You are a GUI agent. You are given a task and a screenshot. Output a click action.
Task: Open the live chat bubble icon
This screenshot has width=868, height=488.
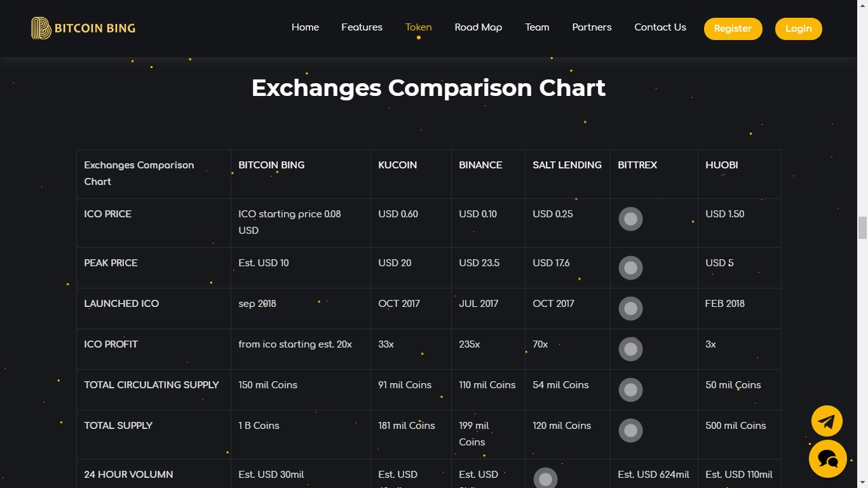coord(827,459)
